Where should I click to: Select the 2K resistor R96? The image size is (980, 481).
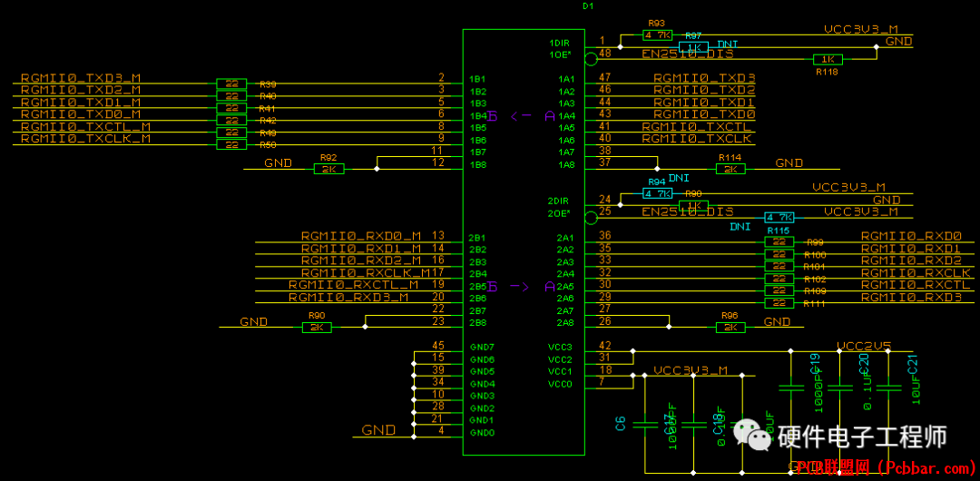pos(730,328)
